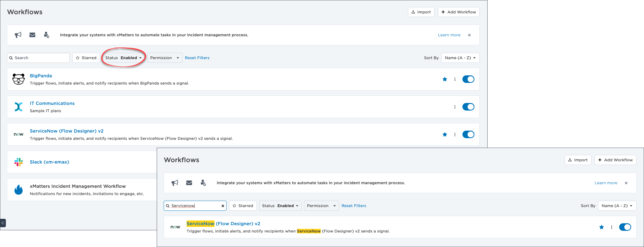Open Name (A - Z) sort dropdown in front window
Screen dimensions: 644x247
pyautogui.click(x=617, y=206)
